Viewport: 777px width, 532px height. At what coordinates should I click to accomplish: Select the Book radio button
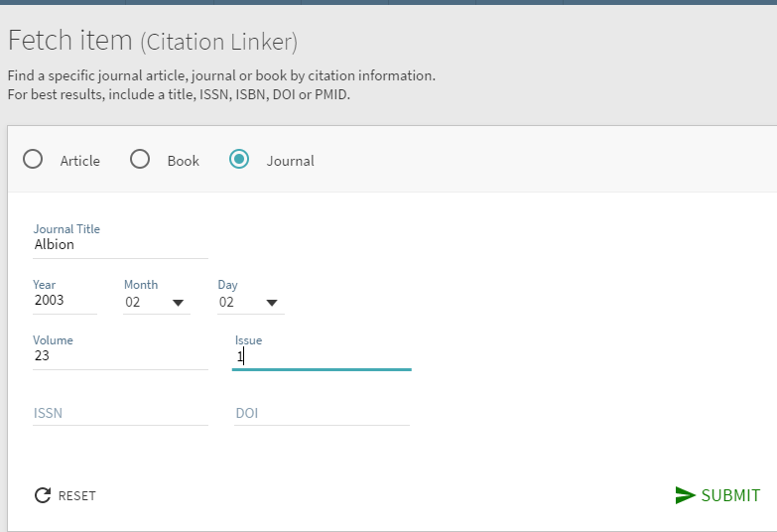140,160
